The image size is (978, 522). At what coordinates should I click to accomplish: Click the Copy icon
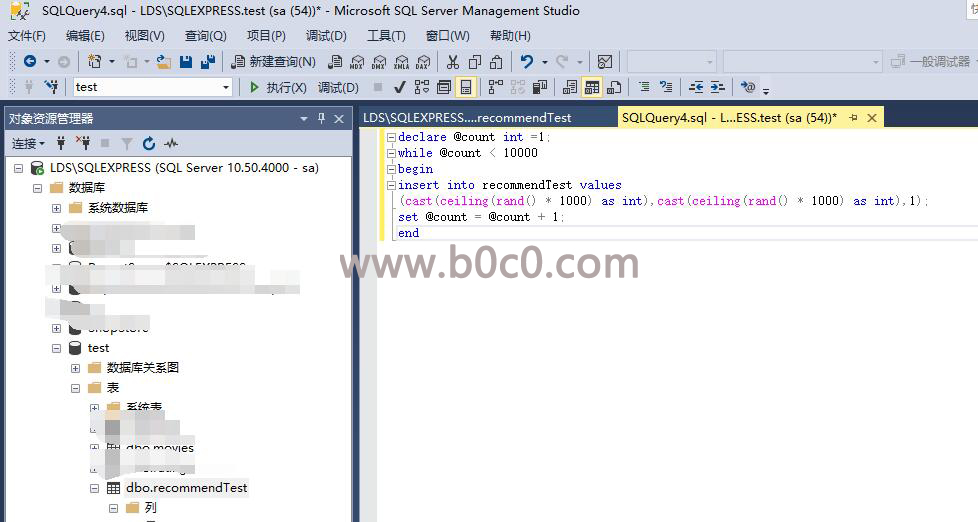click(475, 61)
